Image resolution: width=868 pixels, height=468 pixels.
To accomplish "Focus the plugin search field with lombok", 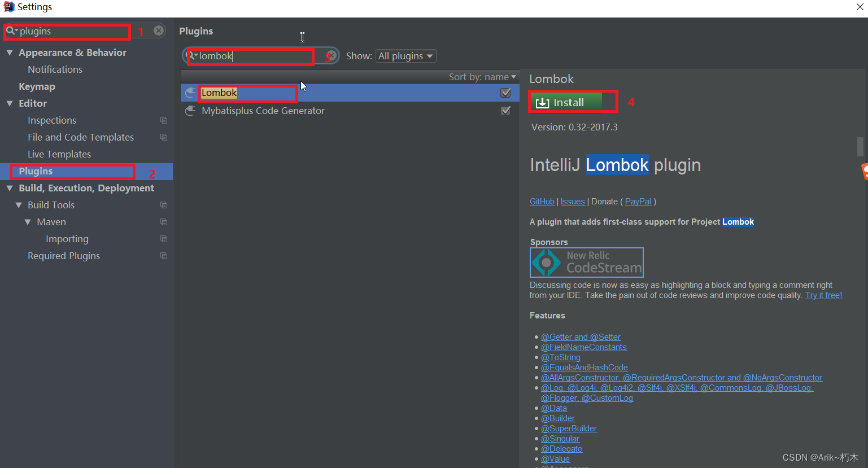I will pyautogui.click(x=261, y=55).
